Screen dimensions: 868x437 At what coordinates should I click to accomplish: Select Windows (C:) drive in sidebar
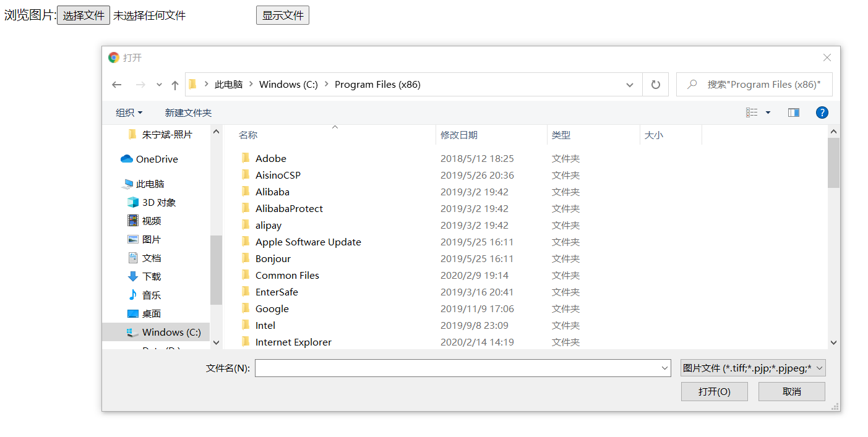pos(156,332)
